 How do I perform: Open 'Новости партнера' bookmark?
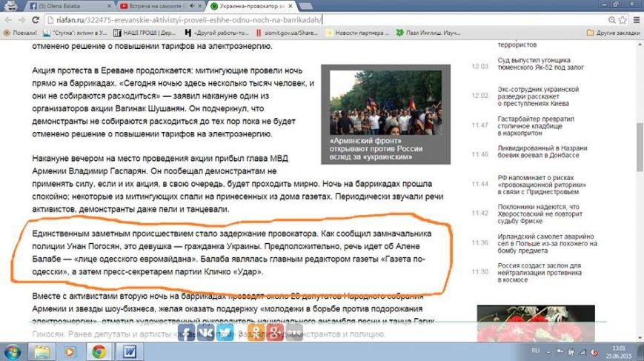[357, 33]
